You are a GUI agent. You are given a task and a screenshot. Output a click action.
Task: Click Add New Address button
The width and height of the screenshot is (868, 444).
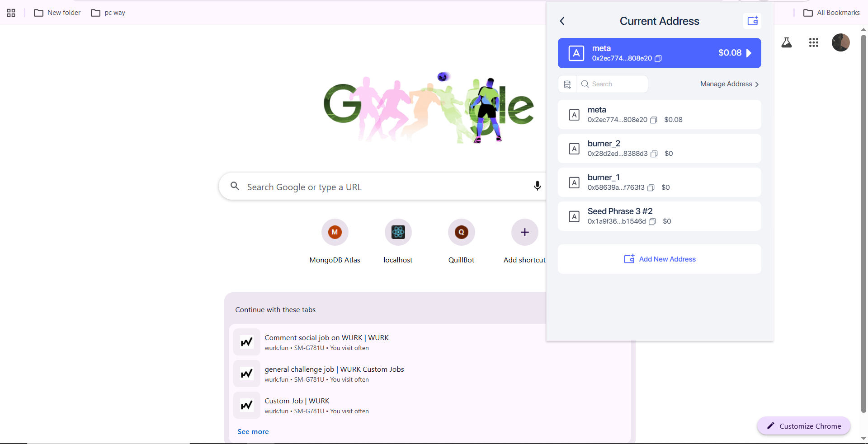coord(659,259)
